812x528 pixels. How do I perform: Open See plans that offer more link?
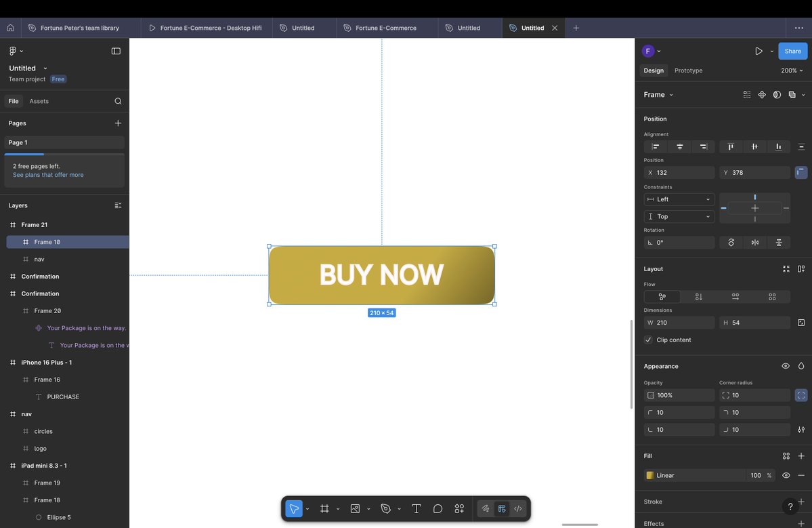[x=48, y=175]
